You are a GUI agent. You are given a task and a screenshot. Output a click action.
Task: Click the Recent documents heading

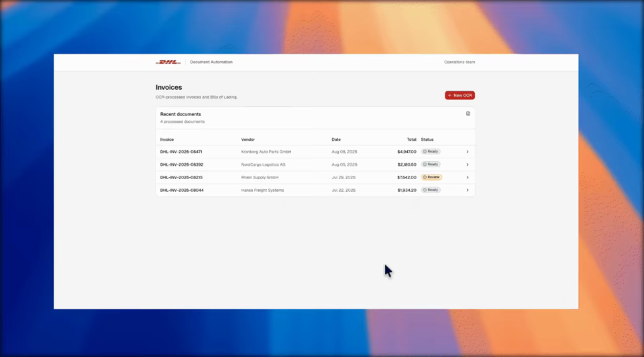coord(180,114)
